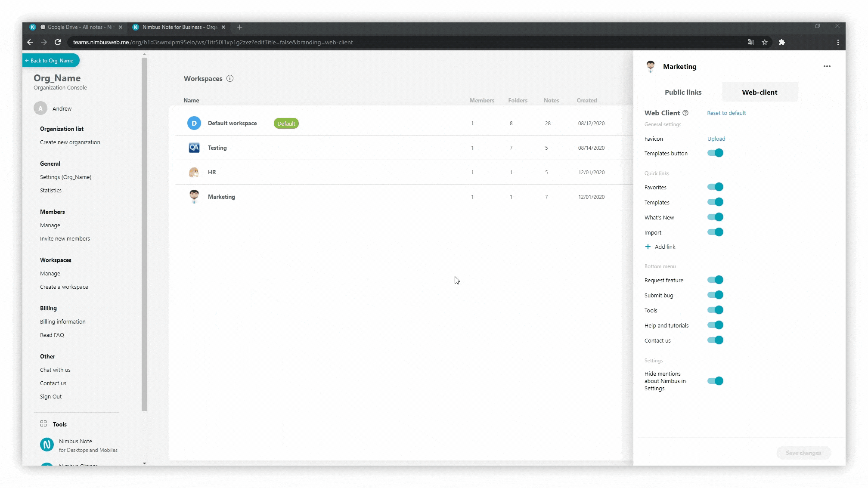Click the Add link text under Quick links
This screenshot has height=488, width=868.
(x=665, y=247)
